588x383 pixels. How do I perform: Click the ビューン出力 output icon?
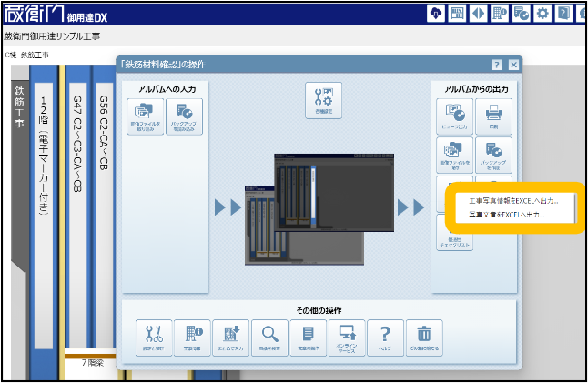(x=457, y=117)
